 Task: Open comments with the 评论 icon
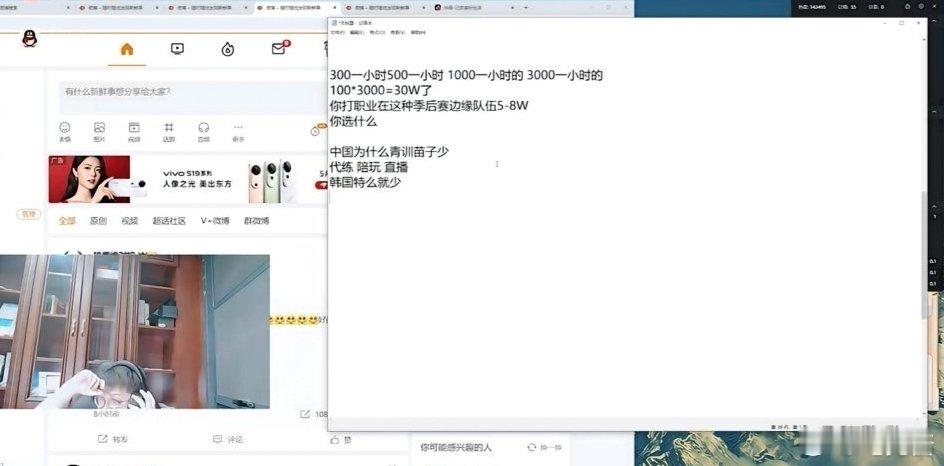(218, 440)
